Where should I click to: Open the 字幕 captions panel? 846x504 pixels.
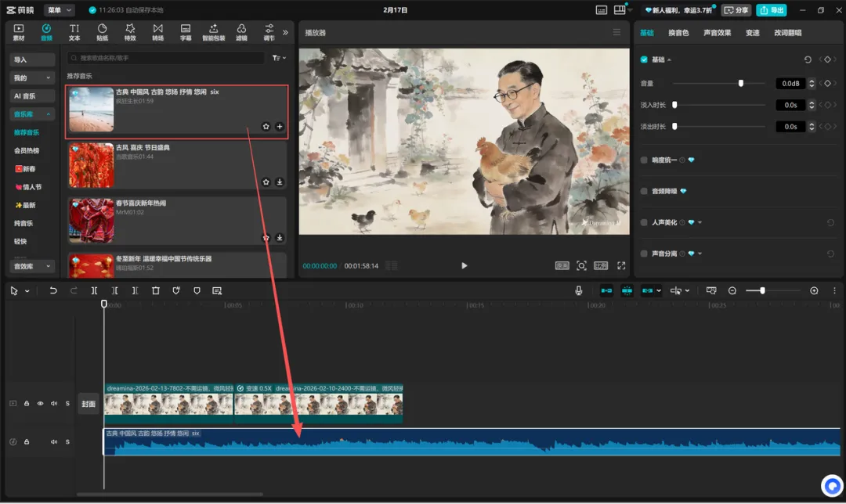(x=186, y=32)
